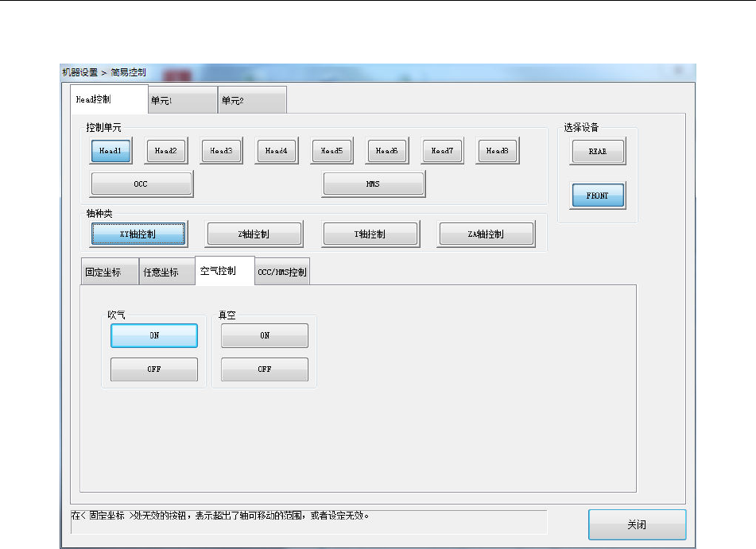Turn 吹气 OFF
The image size is (756, 549).
[x=154, y=369]
